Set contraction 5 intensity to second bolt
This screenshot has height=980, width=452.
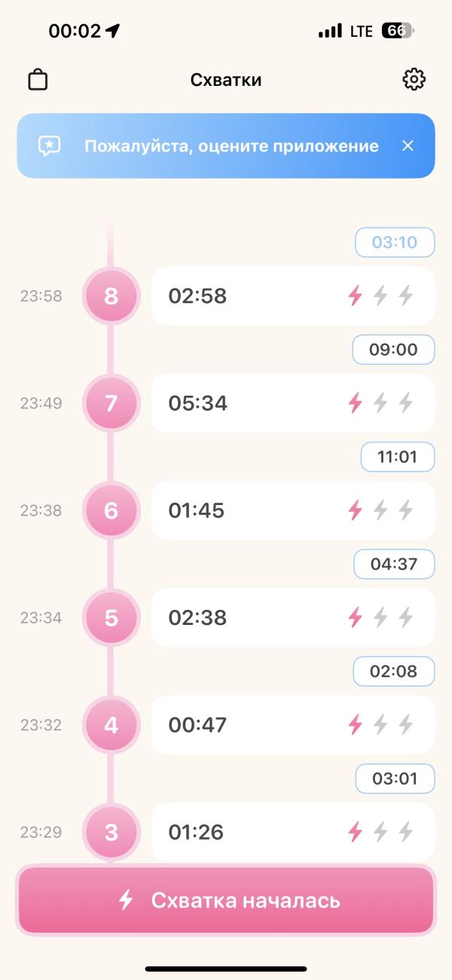(380, 618)
